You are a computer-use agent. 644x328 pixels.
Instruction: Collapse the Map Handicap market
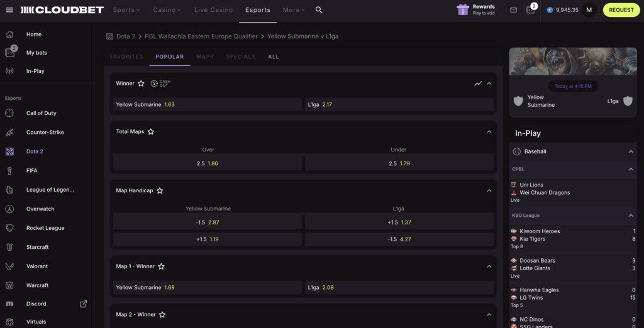pos(489,190)
